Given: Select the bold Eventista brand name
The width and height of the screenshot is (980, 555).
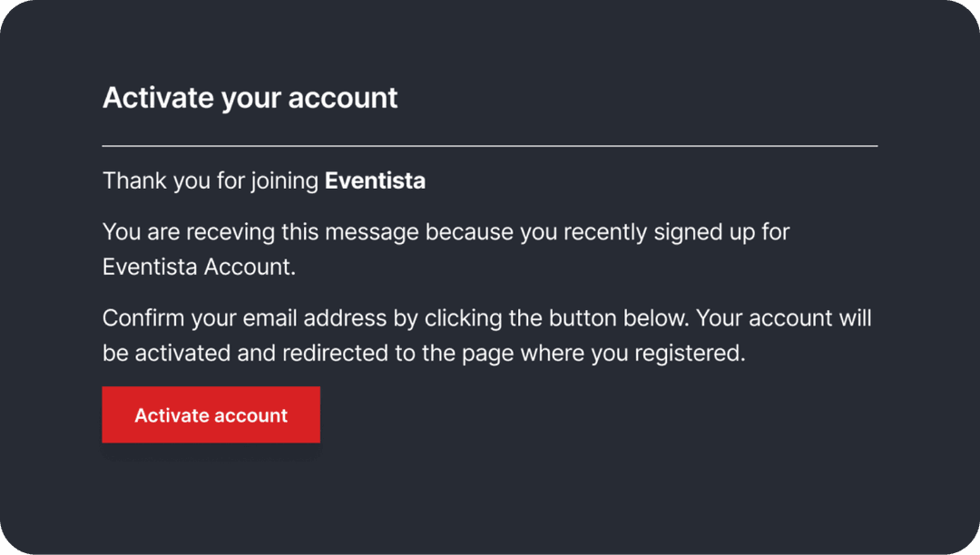Looking at the screenshot, I should [375, 180].
